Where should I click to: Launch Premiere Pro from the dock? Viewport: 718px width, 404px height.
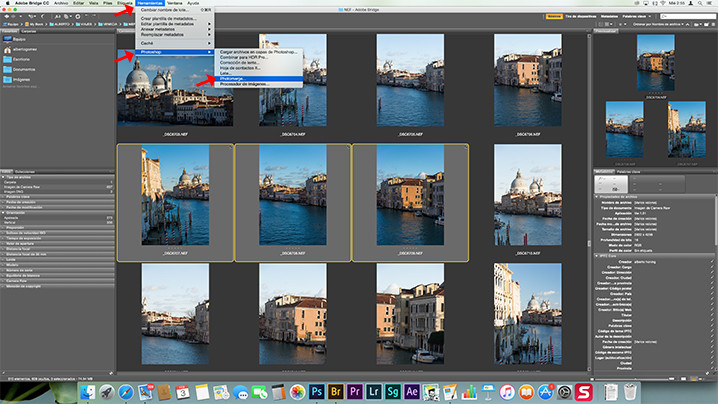[x=354, y=392]
